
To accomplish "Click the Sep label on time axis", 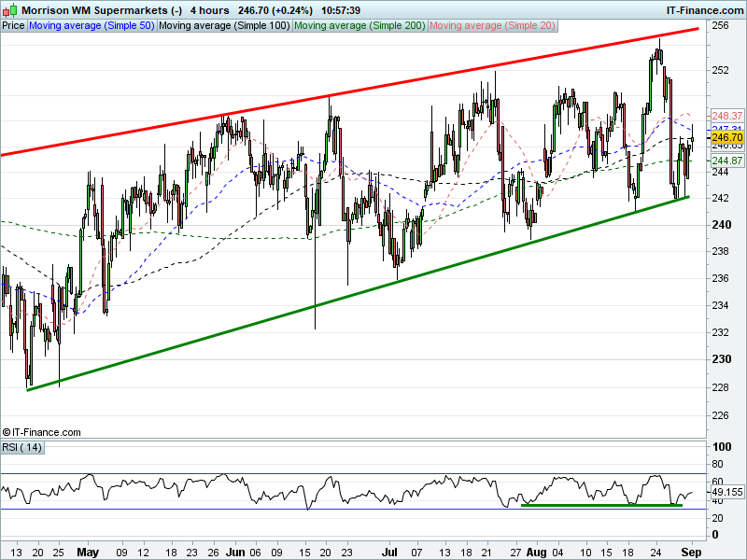I will click(691, 553).
